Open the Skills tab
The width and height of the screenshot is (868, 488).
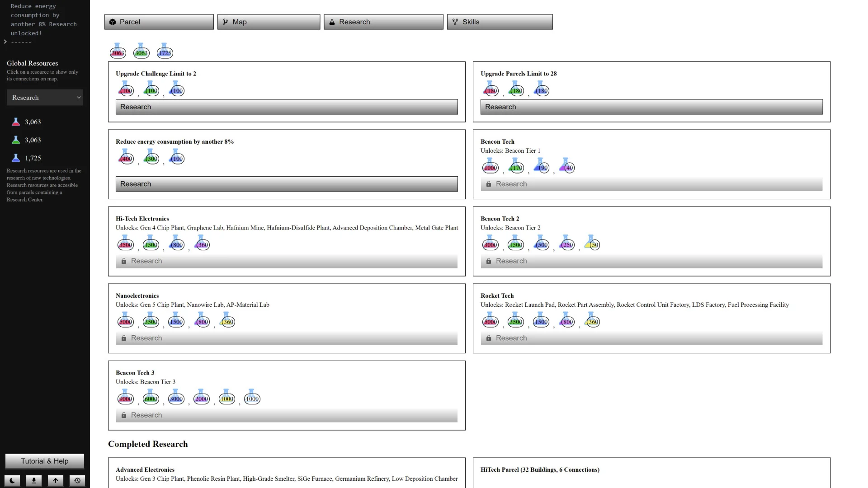pos(500,22)
